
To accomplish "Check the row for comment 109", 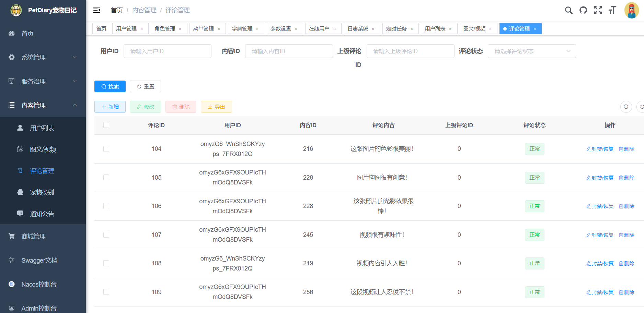I will 106,292.
